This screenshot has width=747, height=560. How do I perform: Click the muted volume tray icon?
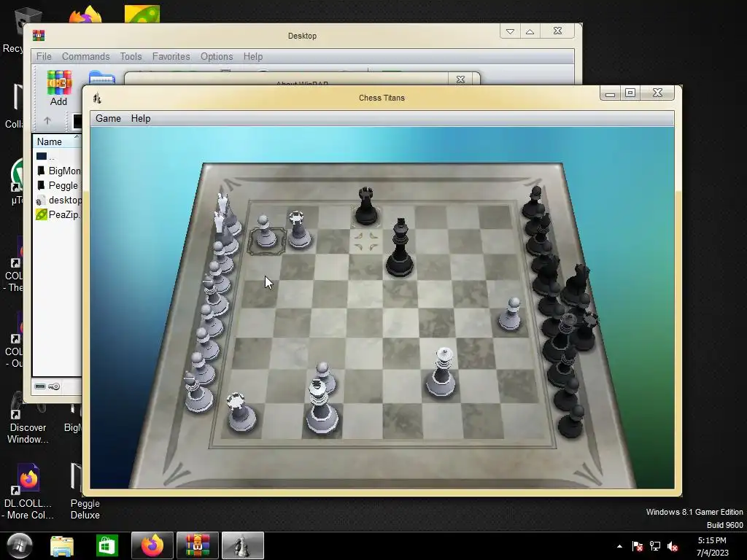click(673, 546)
